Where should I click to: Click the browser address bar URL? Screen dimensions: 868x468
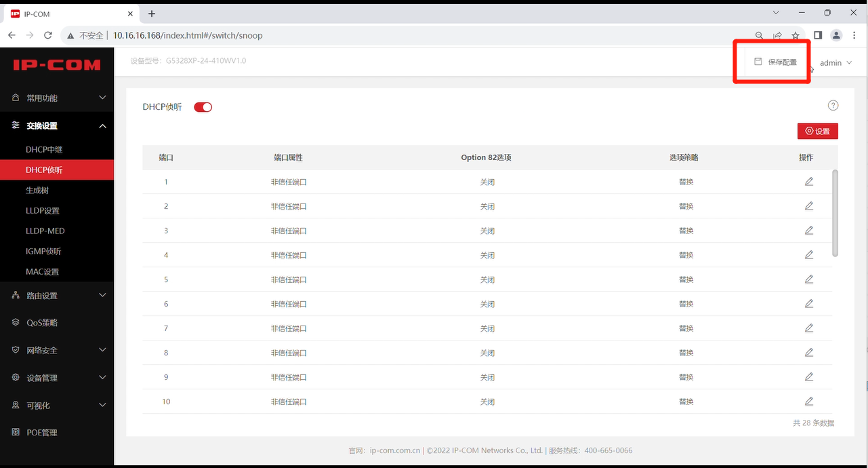tap(188, 35)
